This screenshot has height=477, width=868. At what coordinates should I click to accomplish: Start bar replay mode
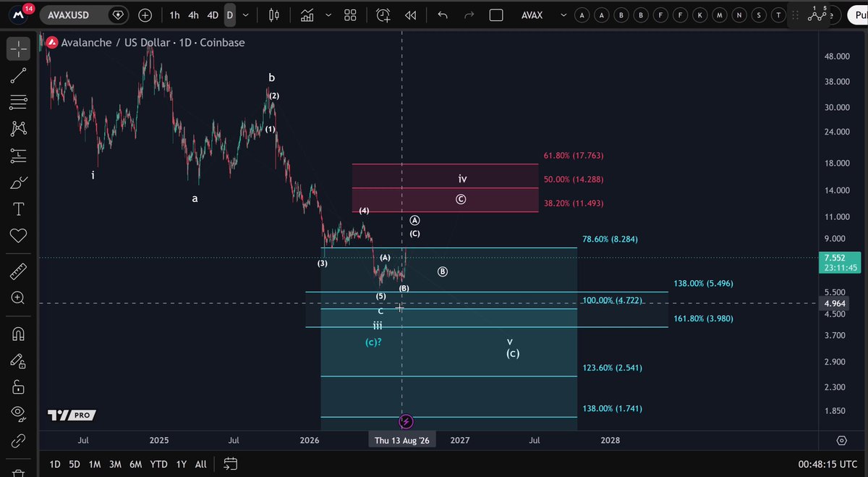click(x=410, y=15)
